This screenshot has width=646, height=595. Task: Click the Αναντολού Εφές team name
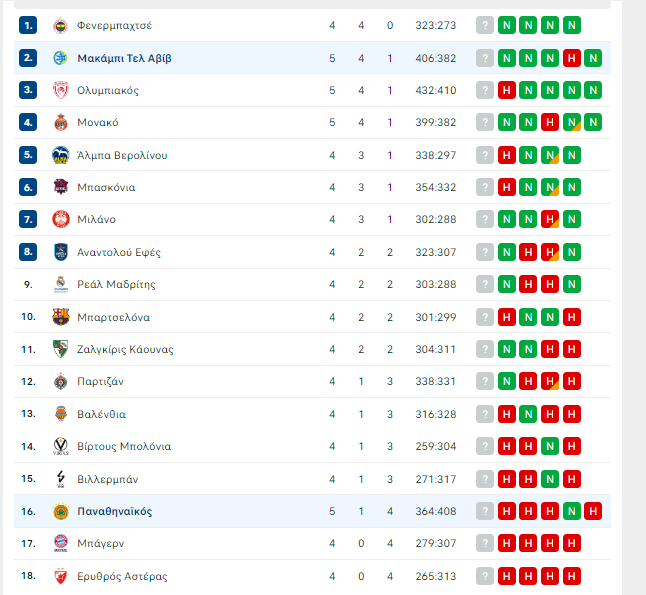pyautogui.click(x=119, y=252)
